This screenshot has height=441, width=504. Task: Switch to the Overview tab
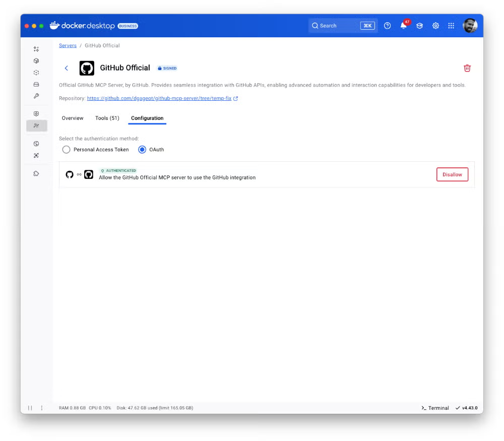tap(72, 118)
